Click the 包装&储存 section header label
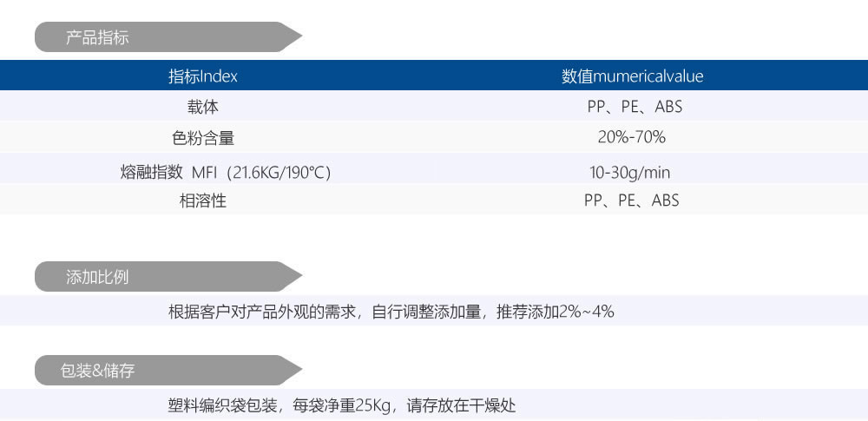 98,371
